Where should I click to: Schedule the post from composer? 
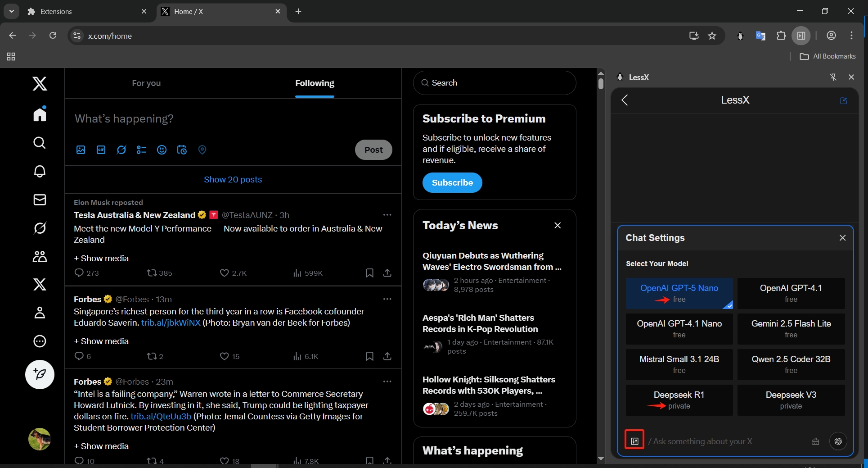[182, 150]
